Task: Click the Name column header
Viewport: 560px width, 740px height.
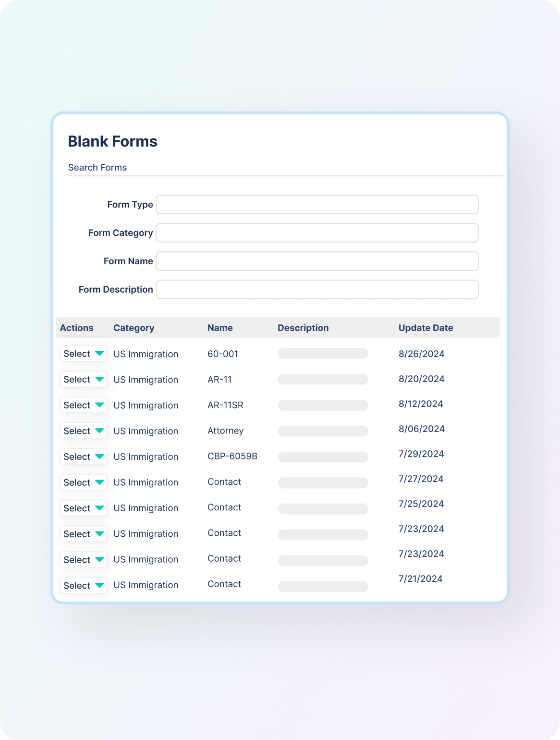Action: point(219,328)
